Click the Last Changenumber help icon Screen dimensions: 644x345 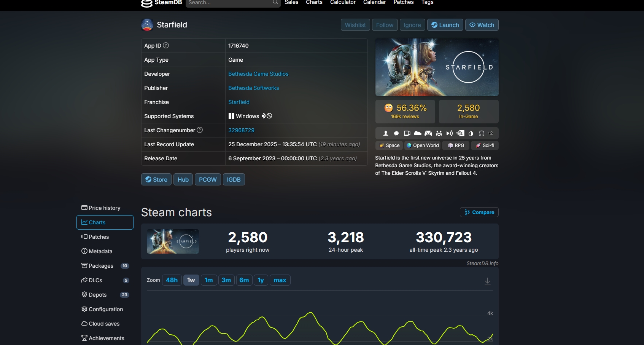tap(200, 130)
